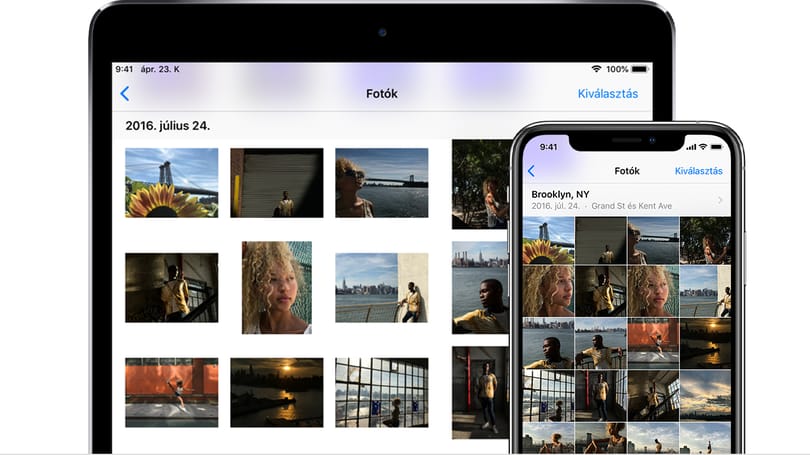Tap the iPhone 9:41 clock
The width and height of the screenshot is (810, 455).
tap(548, 147)
